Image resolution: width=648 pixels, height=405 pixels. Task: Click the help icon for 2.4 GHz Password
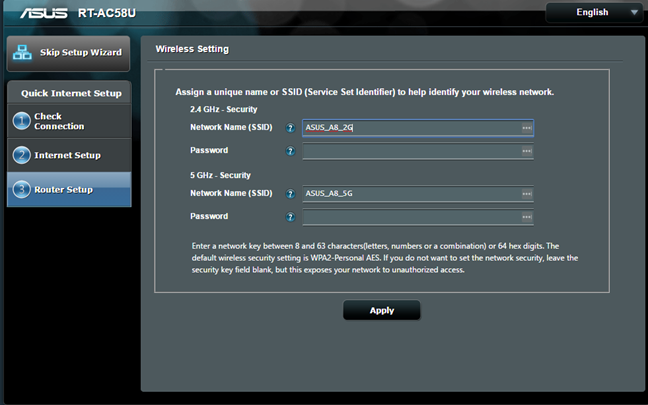click(x=291, y=151)
